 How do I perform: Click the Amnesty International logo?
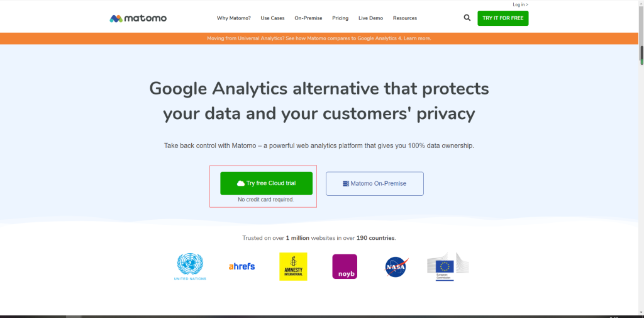[293, 266]
